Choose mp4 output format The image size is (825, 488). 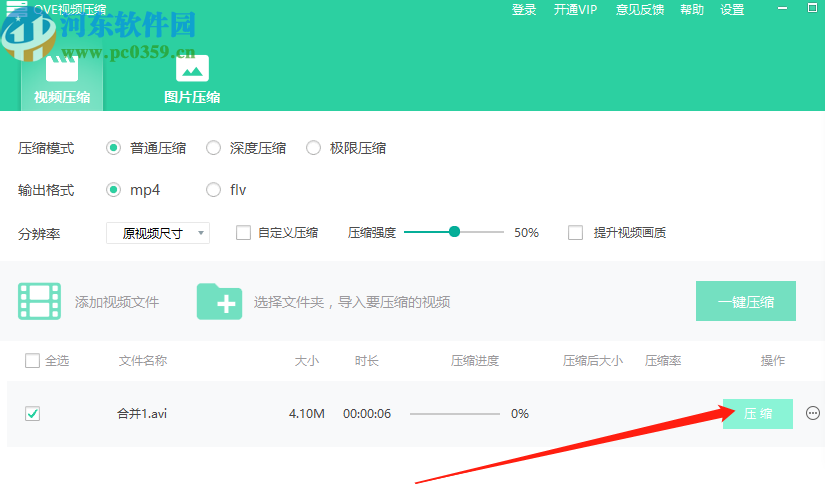pyautogui.click(x=113, y=190)
